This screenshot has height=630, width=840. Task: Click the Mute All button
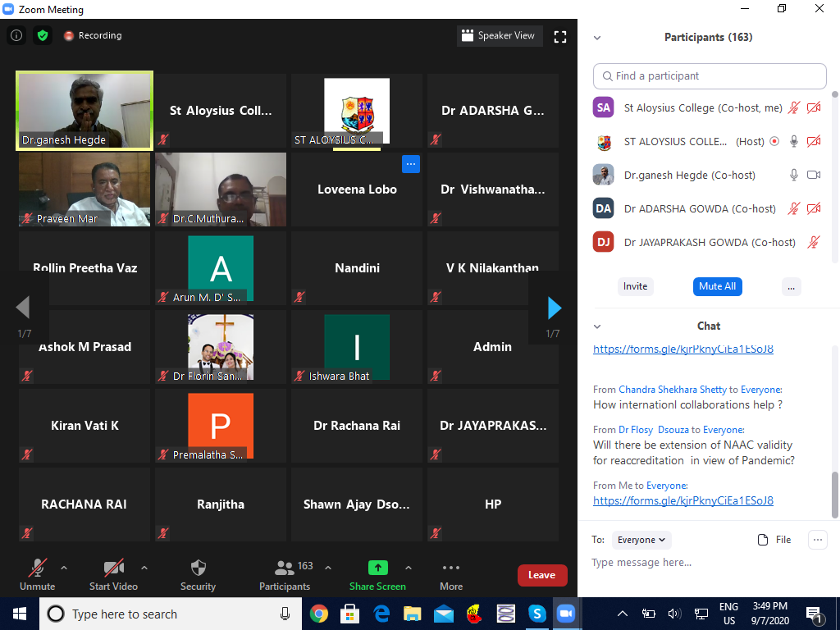(717, 286)
